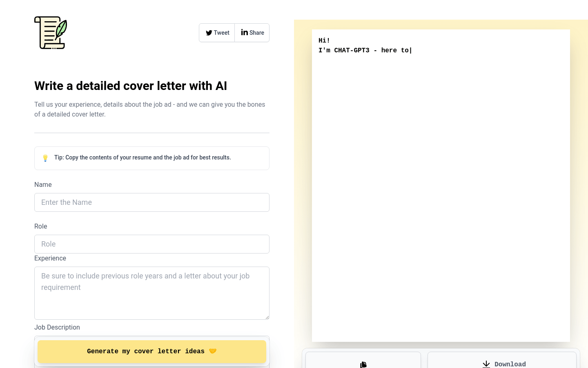Click the Generate my cover letter ideas button
Viewport: 588px width, 368px height.
pos(152,352)
